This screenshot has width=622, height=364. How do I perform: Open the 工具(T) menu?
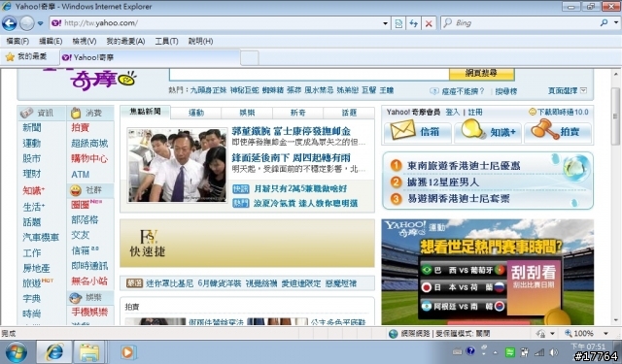point(166,41)
